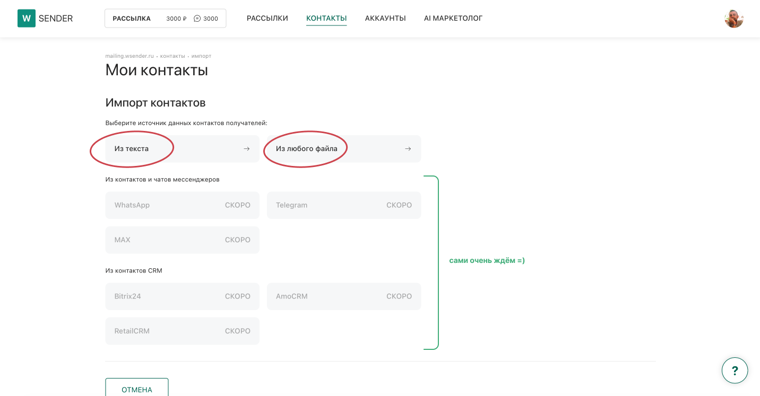Viewport: 760px width, 396px height.
Task: Click the green W Sender logo icon
Action: pyautogui.click(x=26, y=18)
